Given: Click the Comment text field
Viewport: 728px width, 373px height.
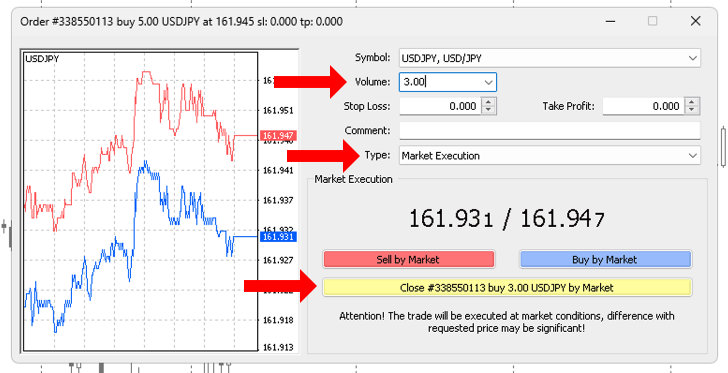Looking at the screenshot, I should pos(549,131).
